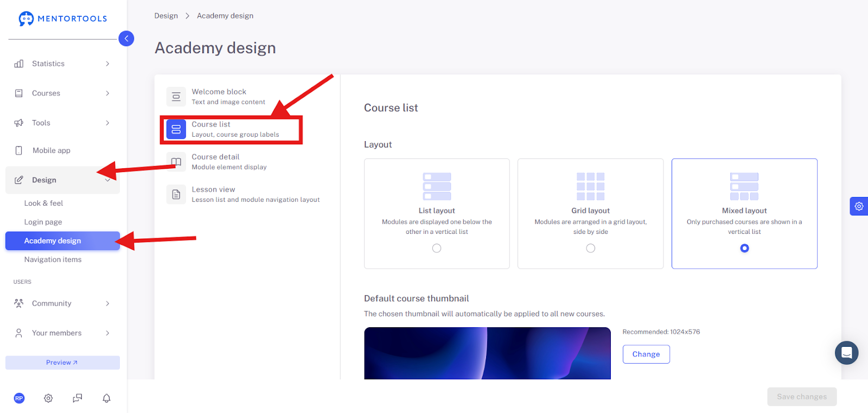Click the Community people icon
The image size is (868, 413).
(19, 303)
